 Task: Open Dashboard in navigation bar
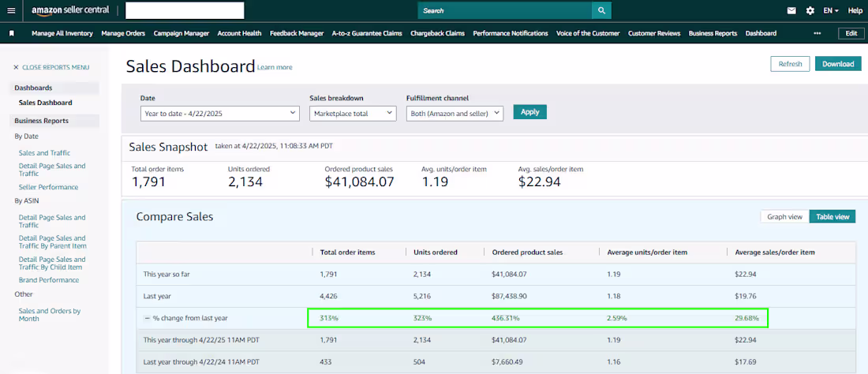(761, 33)
